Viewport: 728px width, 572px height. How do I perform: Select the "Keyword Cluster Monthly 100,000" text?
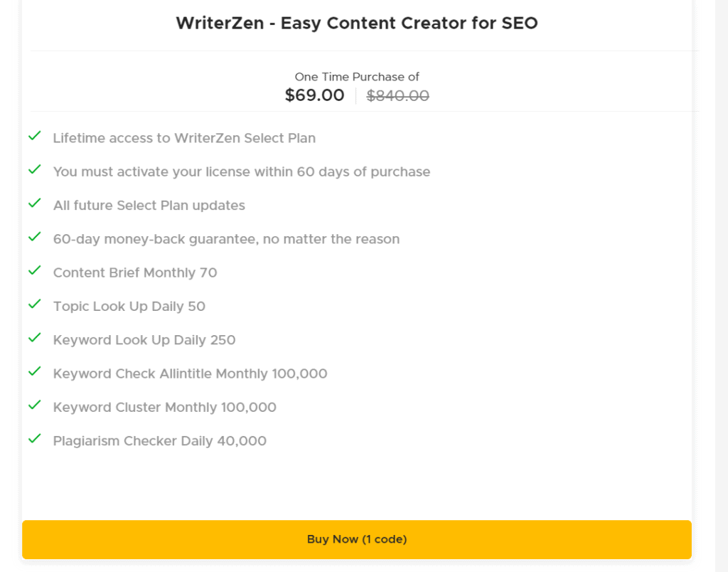click(164, 408)
